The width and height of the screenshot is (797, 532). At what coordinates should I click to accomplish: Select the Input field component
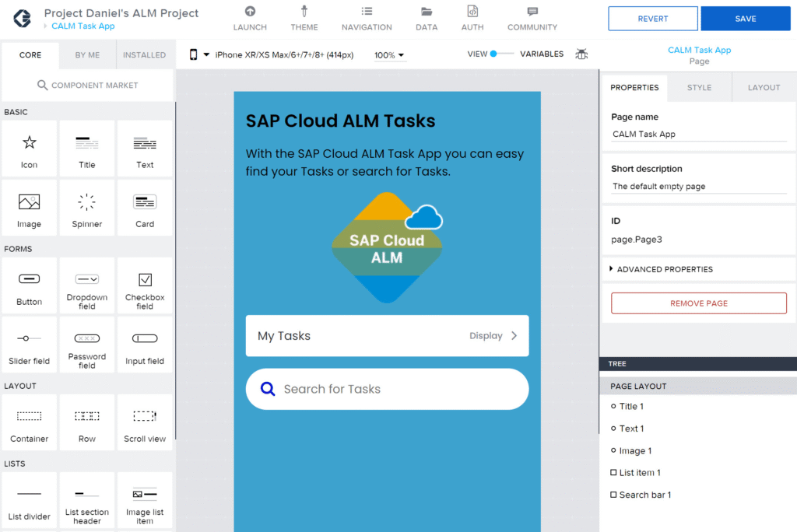pyautogui.click(x=145, y=345)
